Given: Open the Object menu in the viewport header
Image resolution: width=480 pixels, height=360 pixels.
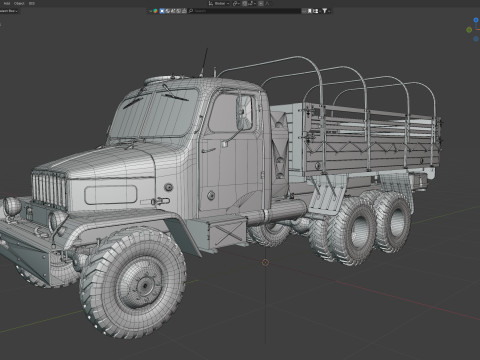Looking at the screenshot, I should click(x=19, y=3).
